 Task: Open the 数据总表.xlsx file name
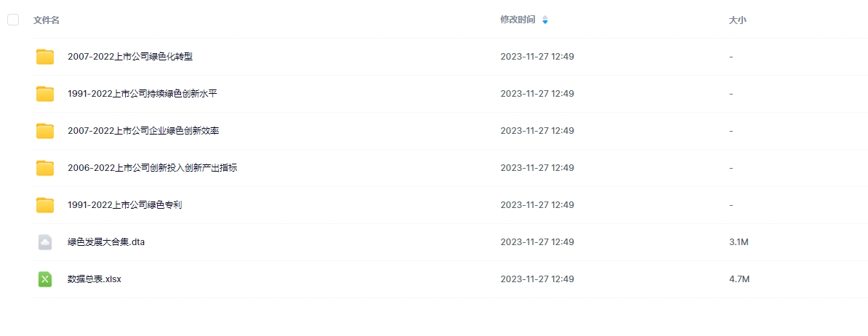point(95,279)
